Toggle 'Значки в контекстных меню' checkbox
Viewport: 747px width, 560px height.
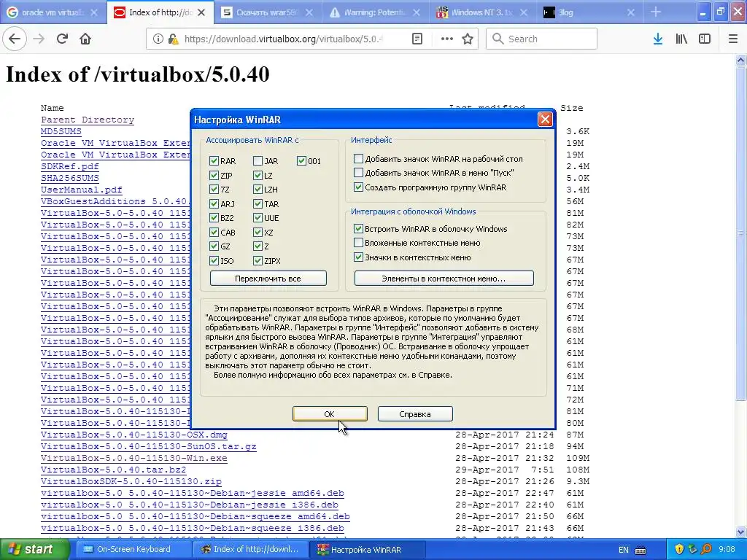[x=359, y=257]
